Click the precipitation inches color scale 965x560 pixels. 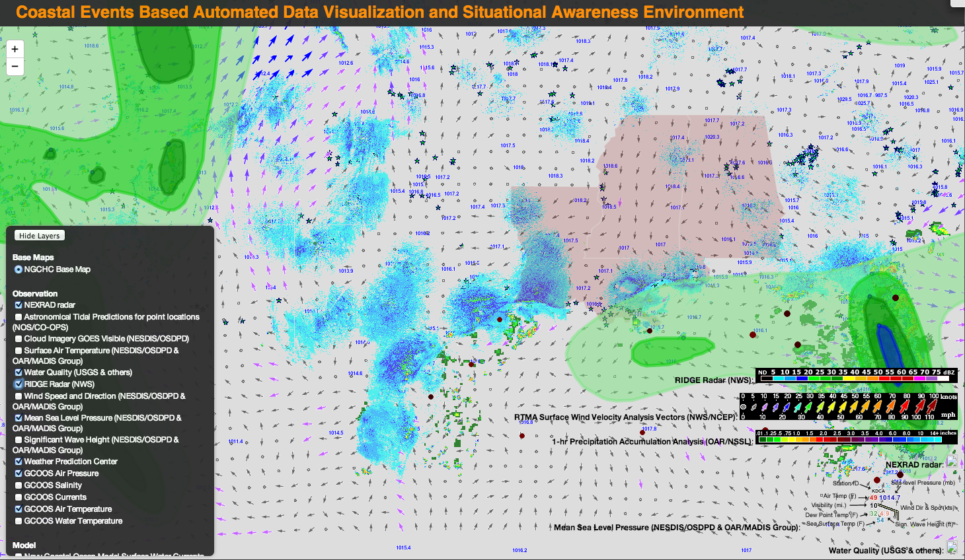coord(857,437)
